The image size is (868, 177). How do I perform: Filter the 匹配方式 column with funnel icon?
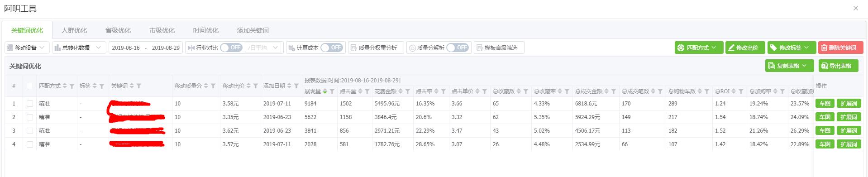[72, 86]
